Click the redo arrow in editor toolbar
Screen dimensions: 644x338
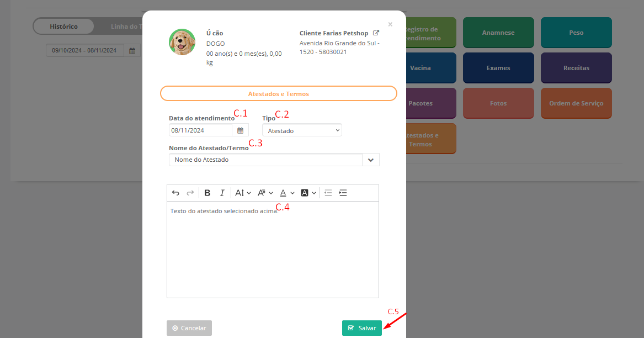click(x=190, y=193)
